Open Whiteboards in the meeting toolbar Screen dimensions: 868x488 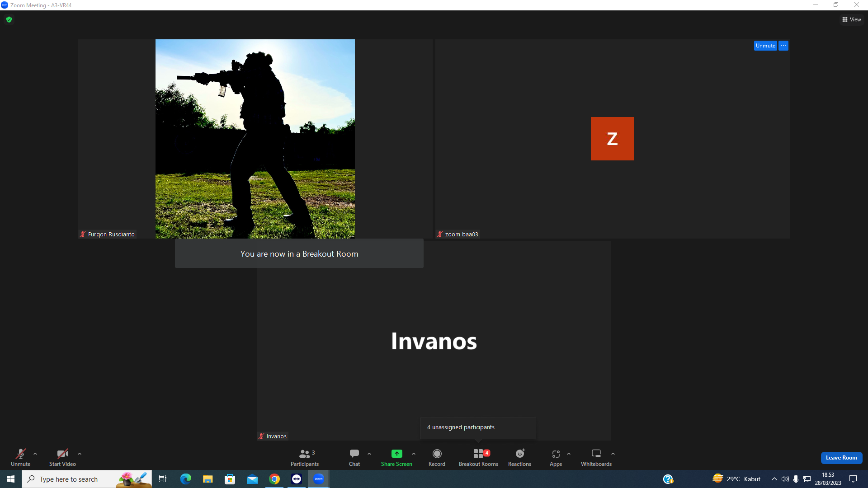point(596,457)
